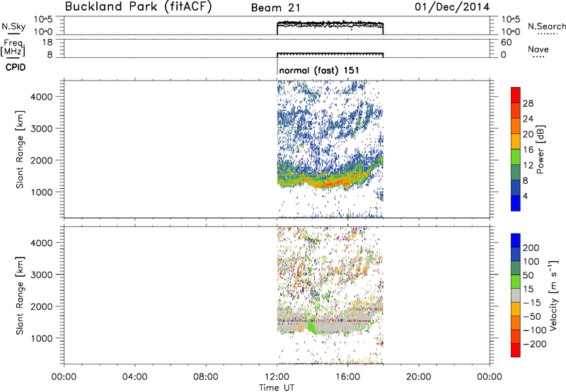Click the -200 value on Velocity colorbar
The image size is (566, 392).
pos(534,345)
